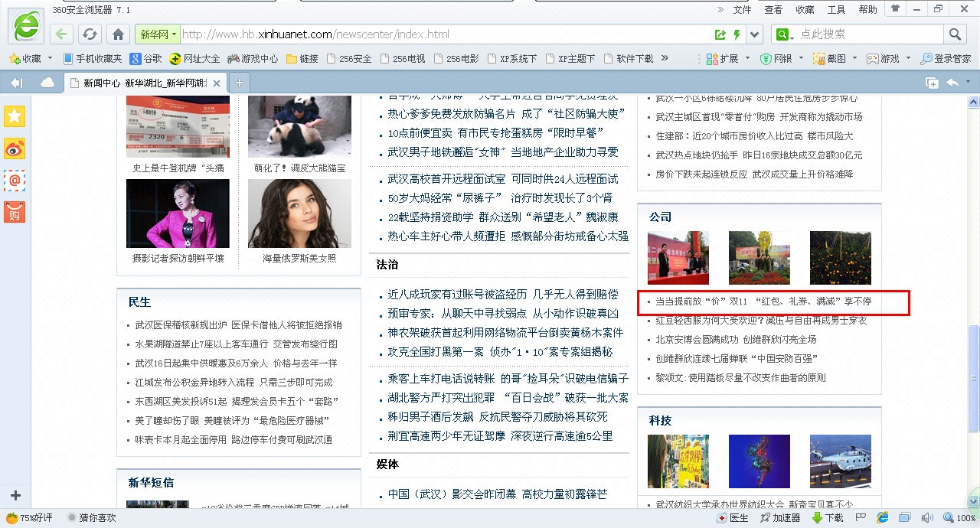Screen dimensions: 980x528
Task: Expand the address bar history dropdown arrow
Action: coord(756,34)
